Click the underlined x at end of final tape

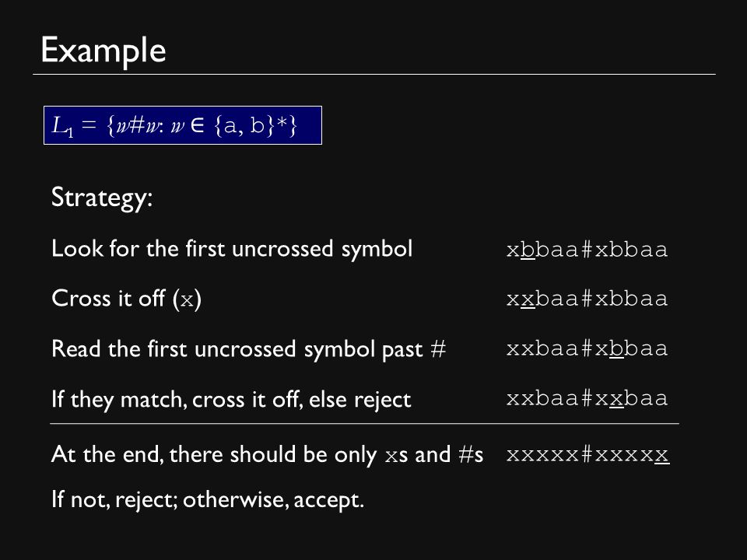(661, 455)
